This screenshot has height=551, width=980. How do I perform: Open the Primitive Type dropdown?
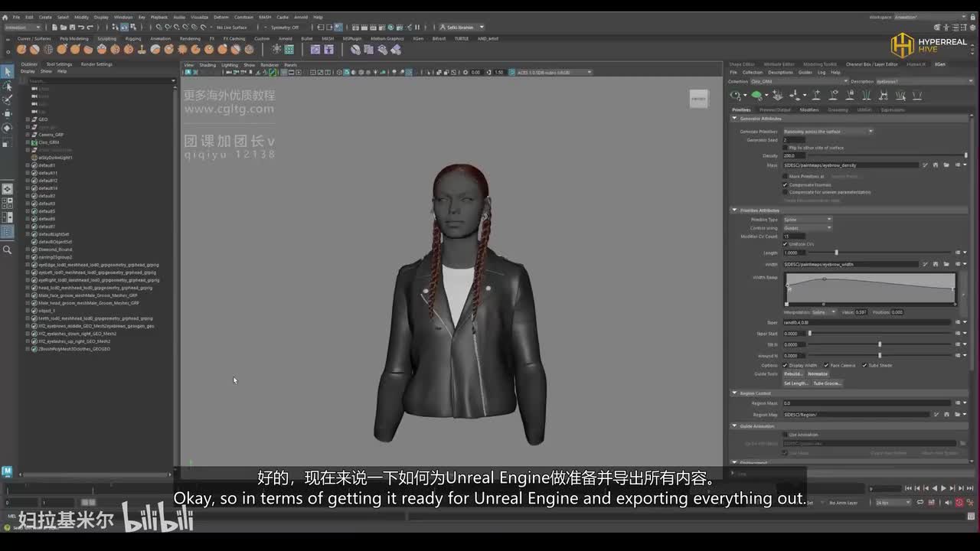[807, 220]
